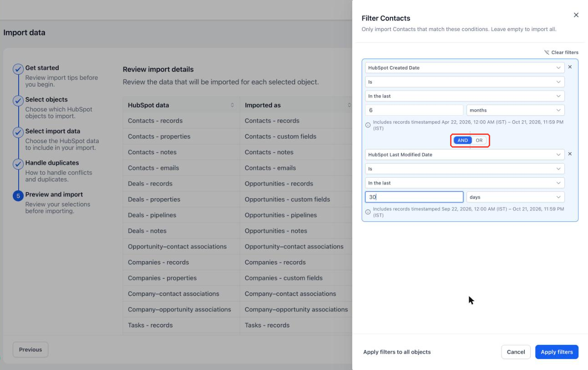Open the days unit dropdown
This screenshot has height=370, width=588.
516,197
